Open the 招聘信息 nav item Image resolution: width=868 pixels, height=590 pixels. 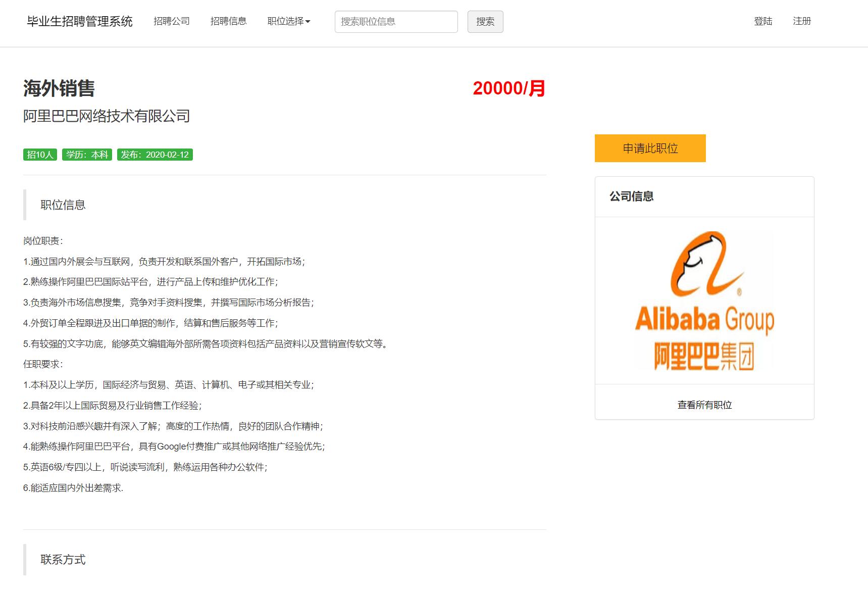point(228,21)
